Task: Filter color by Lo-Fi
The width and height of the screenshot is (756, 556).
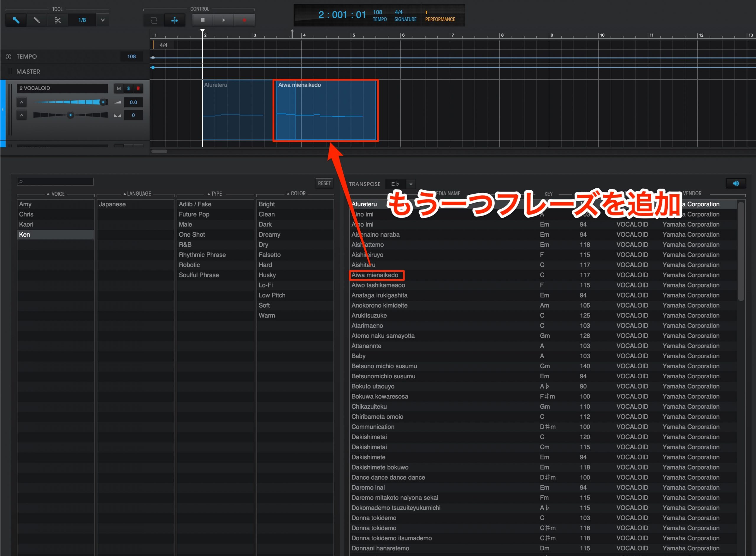Action: (x=295, y=285)
